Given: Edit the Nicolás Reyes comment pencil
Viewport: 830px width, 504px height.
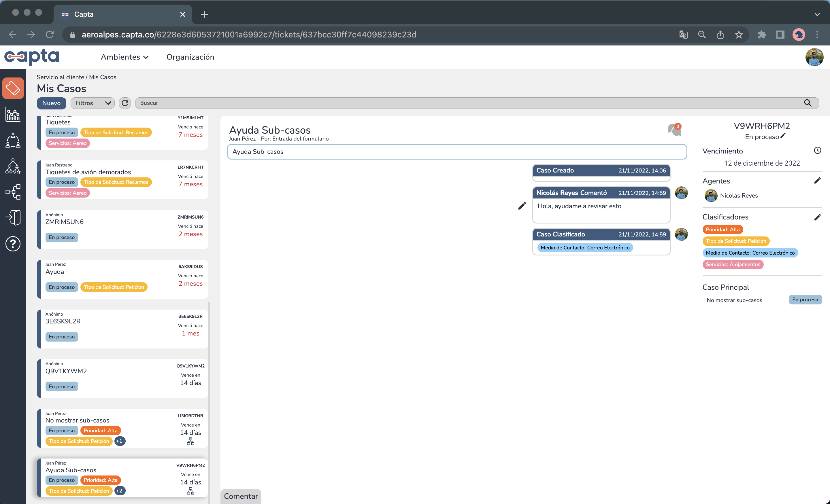Looking at the screenshot, I should [x=522, y=206].
